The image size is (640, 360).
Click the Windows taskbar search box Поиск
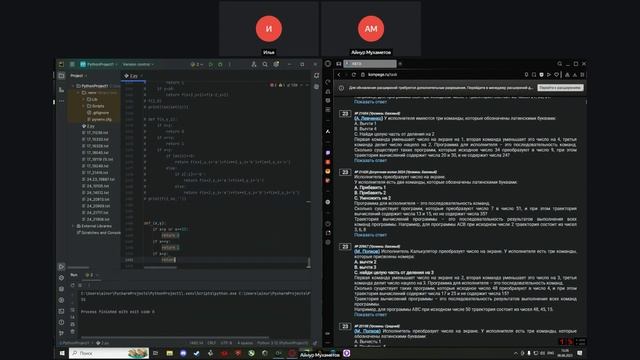109,353
